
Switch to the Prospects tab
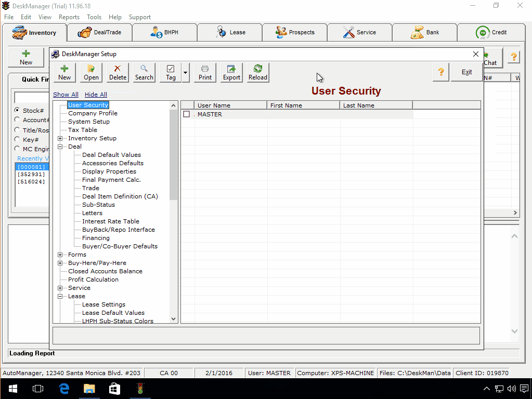[295, 33]
